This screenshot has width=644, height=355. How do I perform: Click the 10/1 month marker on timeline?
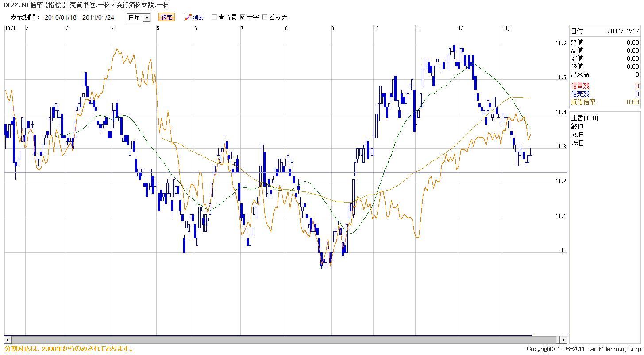[x=10, y=28]
